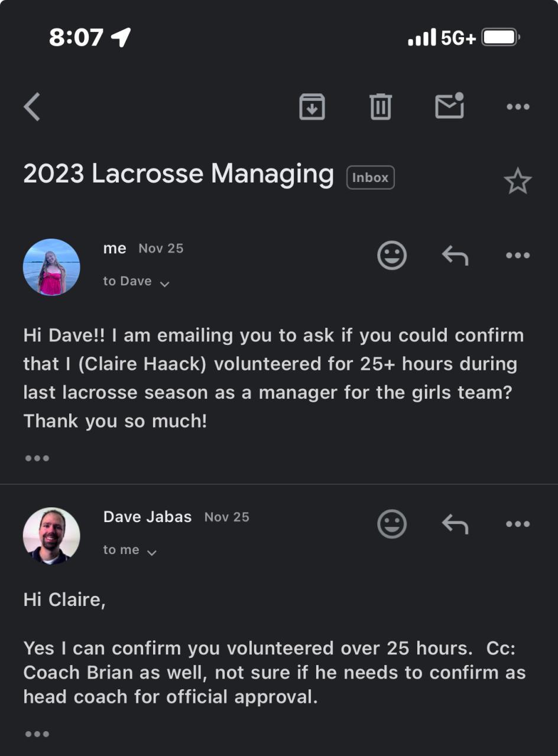Add emoji reaction to Dave Jabas's reply
Image resolution: width=558 pixels, height=756 pixels.
coord(392,524)
